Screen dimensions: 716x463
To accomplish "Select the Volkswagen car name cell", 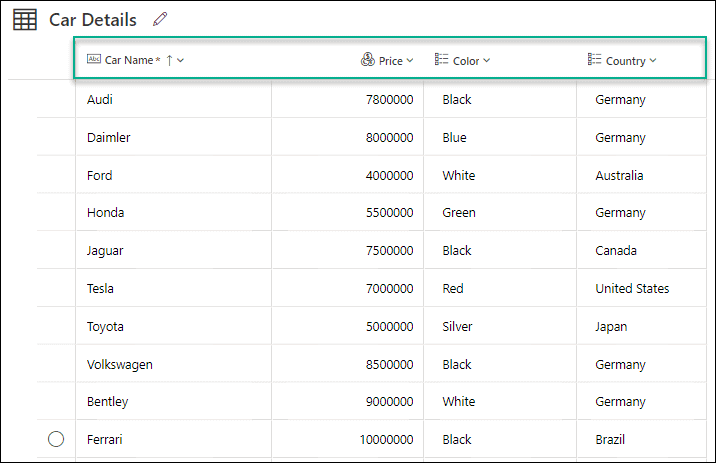I will click(174, 364).
